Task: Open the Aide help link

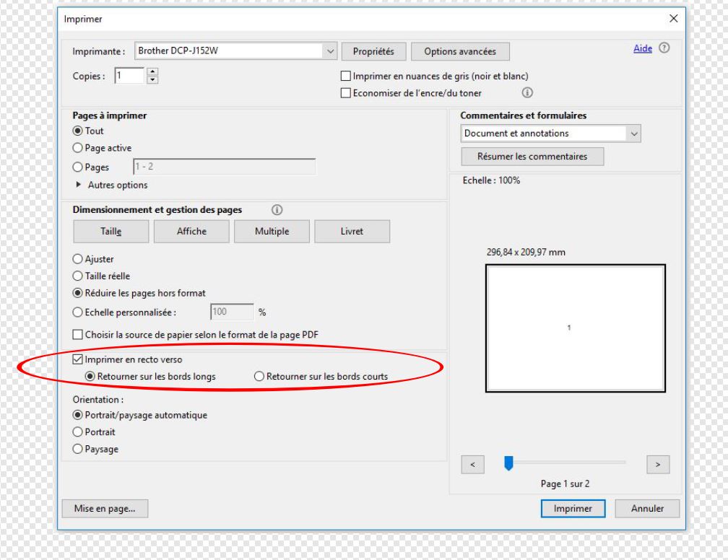Action: point(643,48)
